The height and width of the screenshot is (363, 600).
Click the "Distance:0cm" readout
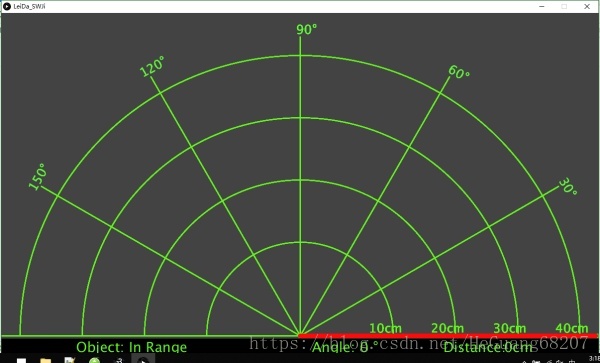click(x=488, y=347)
